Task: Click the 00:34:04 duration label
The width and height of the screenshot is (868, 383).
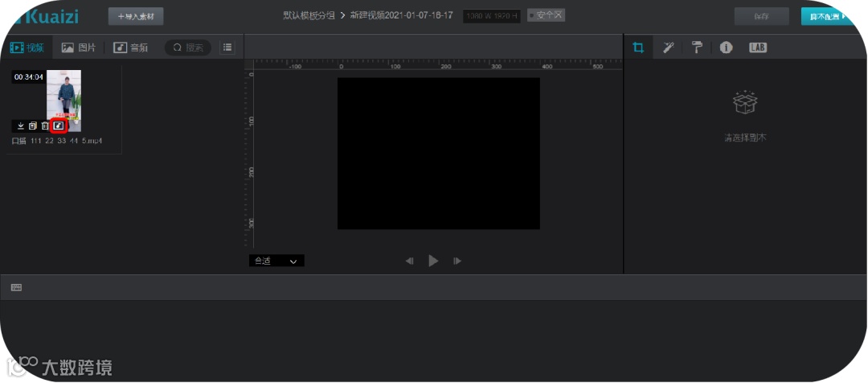Action: [x=28, y=77]
